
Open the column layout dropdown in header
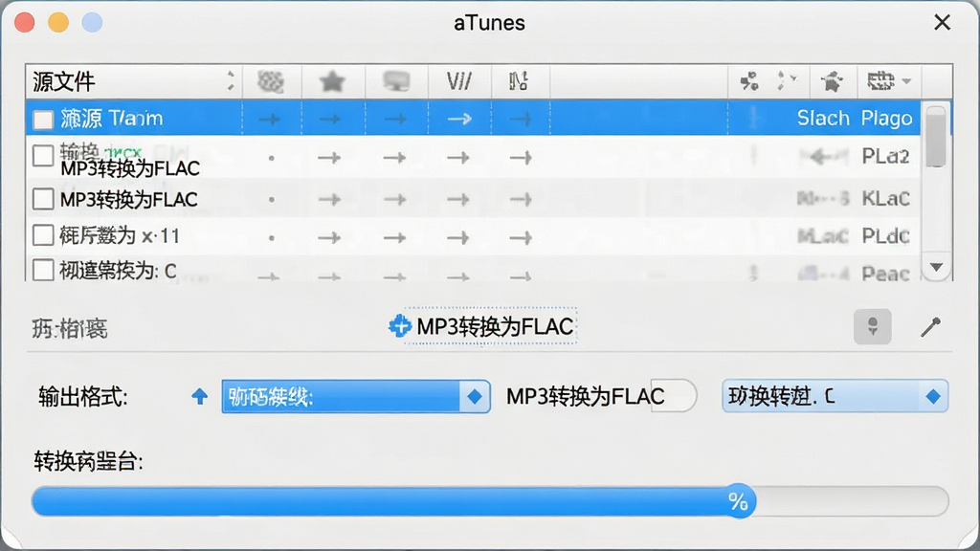tap(889, 81)
